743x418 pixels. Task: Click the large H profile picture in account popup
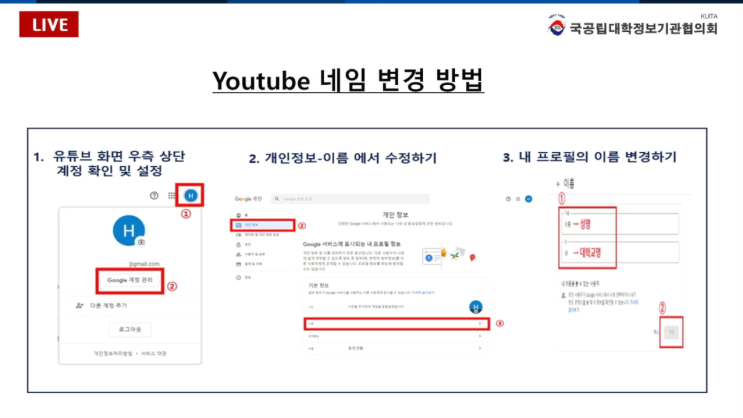pyautogui.click(x=128, y=230)
